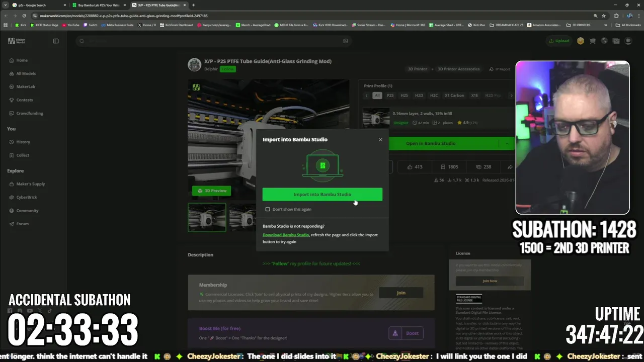Open MakerLab from the sidebar
The height and width of the screenshot is (362, 644).
pyautogui.click(x=22, y=86)
